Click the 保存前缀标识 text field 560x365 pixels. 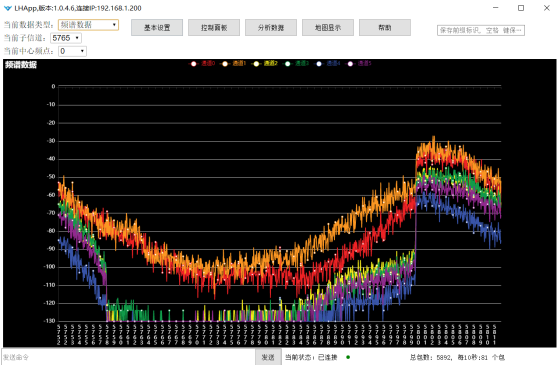[481, 30]
